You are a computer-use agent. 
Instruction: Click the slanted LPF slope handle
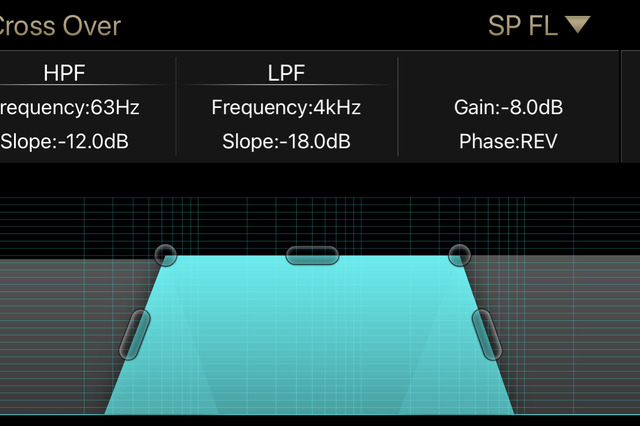coord(487,335)
